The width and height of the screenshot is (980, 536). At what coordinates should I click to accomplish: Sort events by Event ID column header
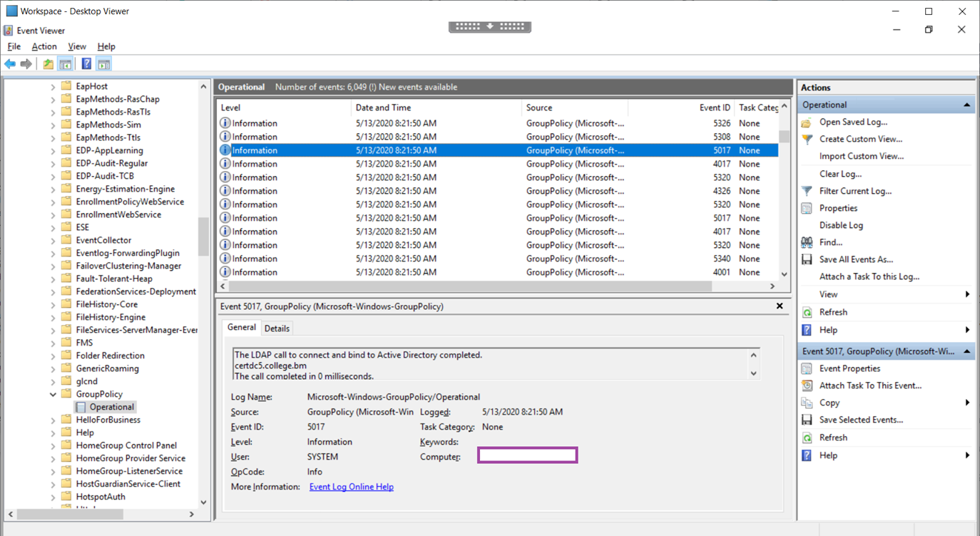pyautogui.click(x=680, y=108)
